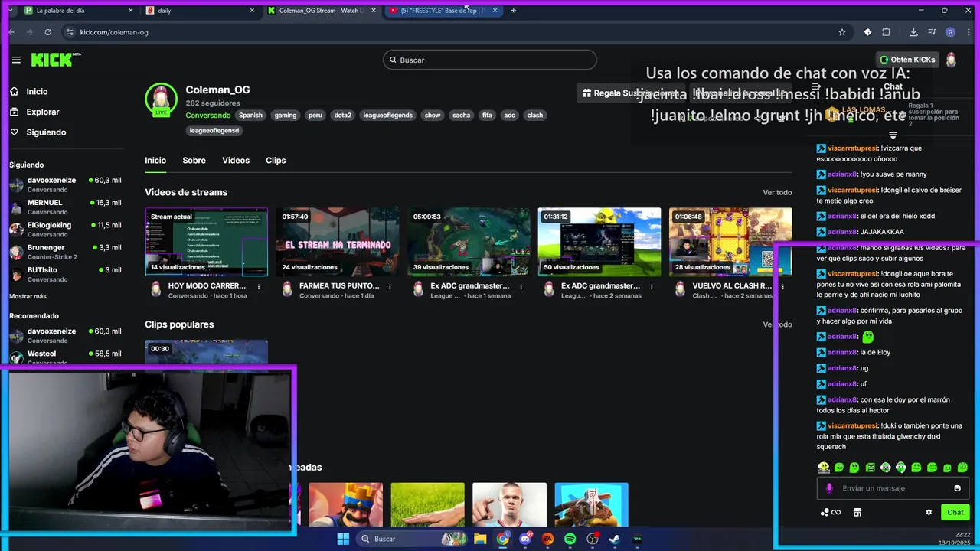Screen dimensions: 980x551
Task: Open davooxeneize channel under Siguiendo
Action: pos(65,184)
